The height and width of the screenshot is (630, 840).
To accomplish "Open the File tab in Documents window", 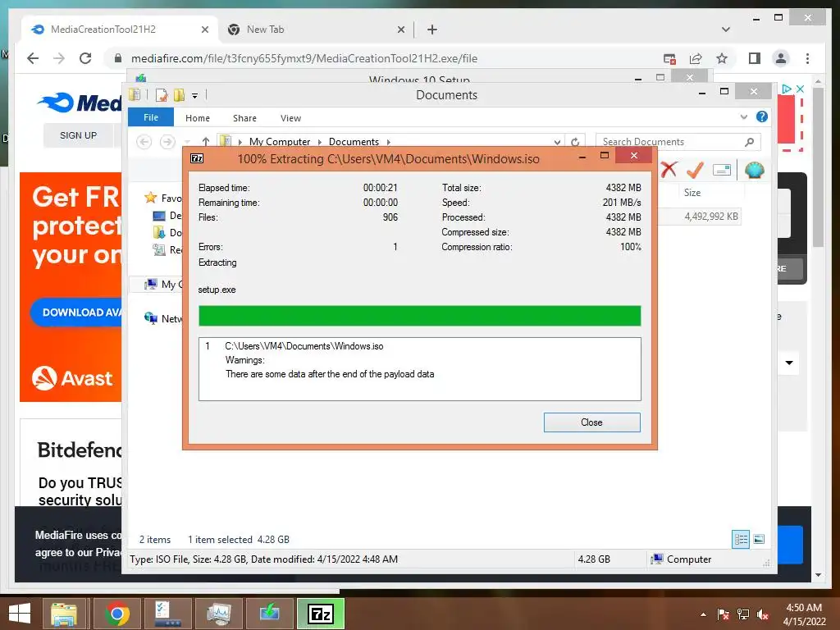I will (x=151, y=117).
